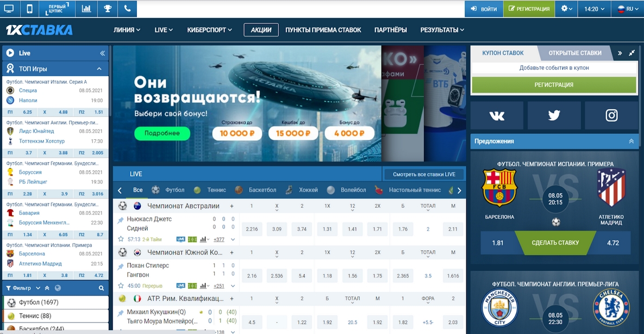The height and width of the screenshot is (334, 644).
Task: Open Футбол (1697) sport category
Action: click(x=55, y=302)
